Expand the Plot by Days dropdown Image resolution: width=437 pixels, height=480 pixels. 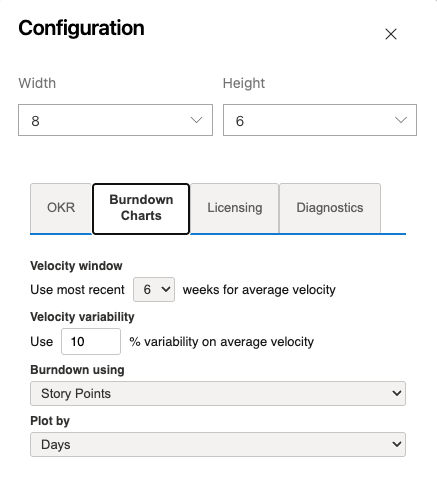click(218, 444)
